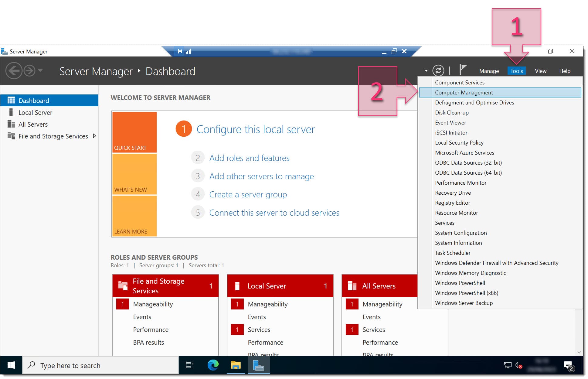Click All Servers in left navigation
This screenshot has height=379, width=588.
(33, 124)
